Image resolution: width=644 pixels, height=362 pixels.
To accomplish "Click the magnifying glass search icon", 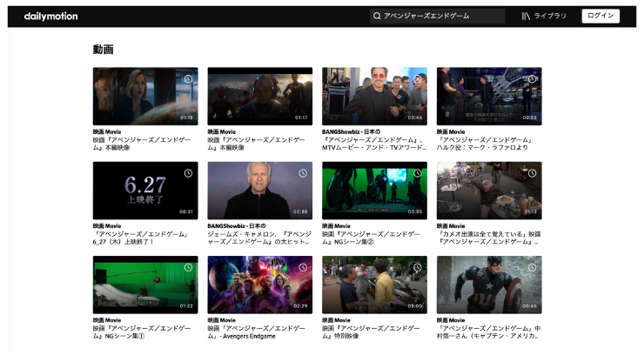I will coord(376,16).
